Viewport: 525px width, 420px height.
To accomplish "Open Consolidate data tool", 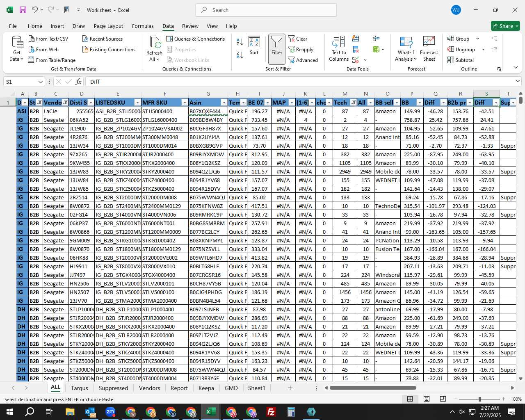I will 376,39.
